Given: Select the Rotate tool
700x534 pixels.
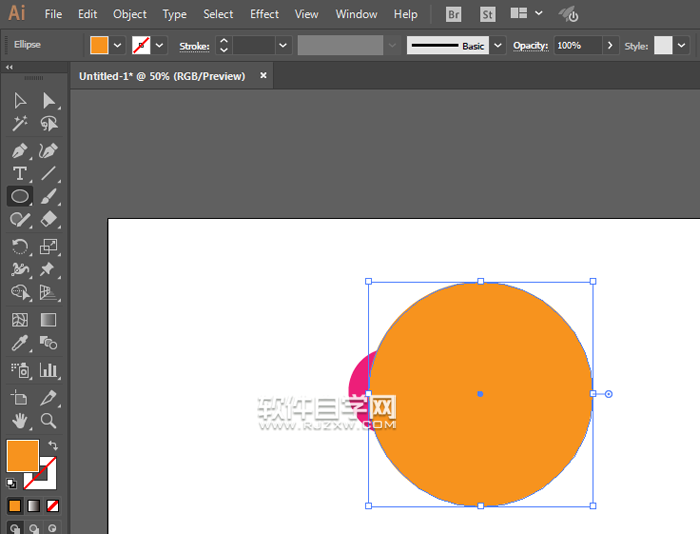Looking at the screenshot, I should point(19,246).
